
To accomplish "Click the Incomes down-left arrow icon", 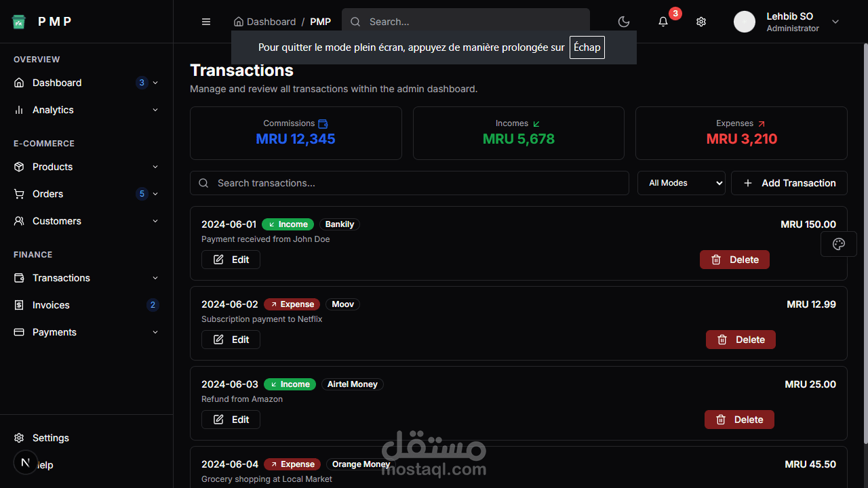I will 536,123.
